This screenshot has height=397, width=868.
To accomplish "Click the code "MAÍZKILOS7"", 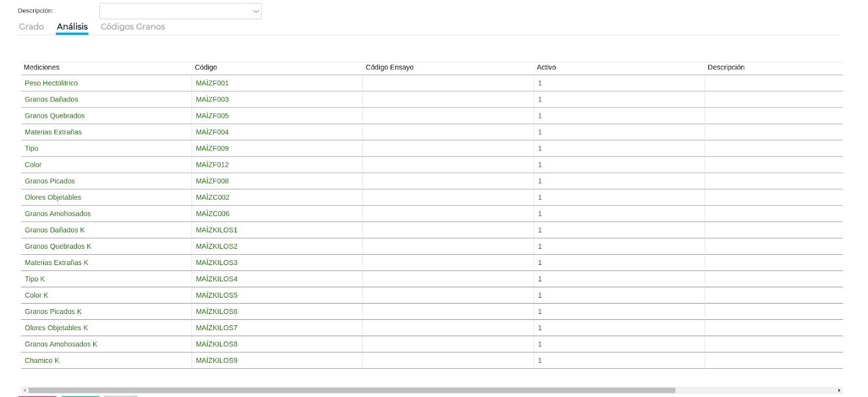I will tap(216, 327).
